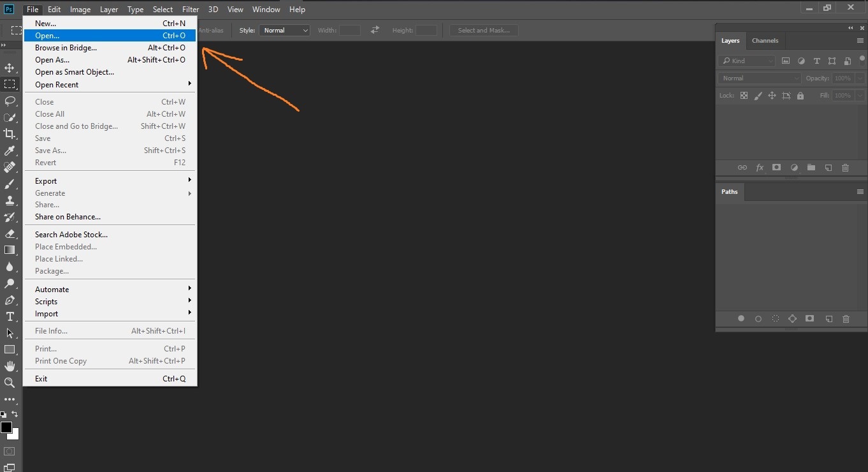Screen dimensions: 868x472
Task: Select the Blur tool
Action: click(10, 267)
